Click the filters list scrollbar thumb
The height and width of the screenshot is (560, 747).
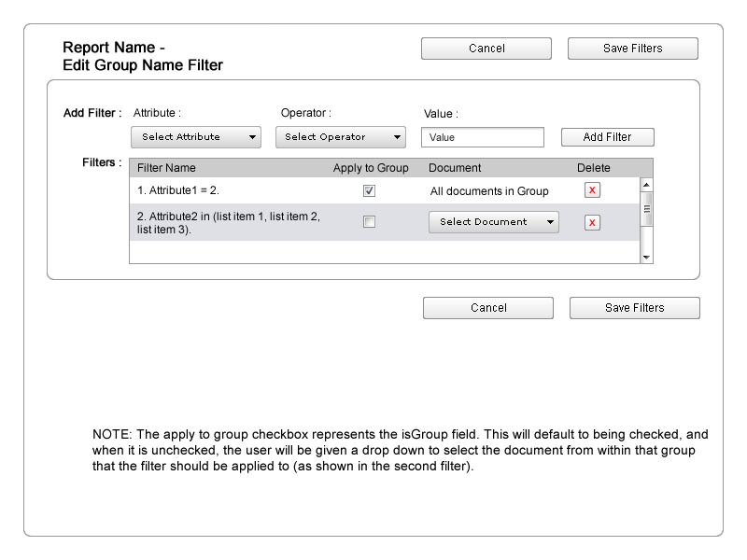pos(645,210)
